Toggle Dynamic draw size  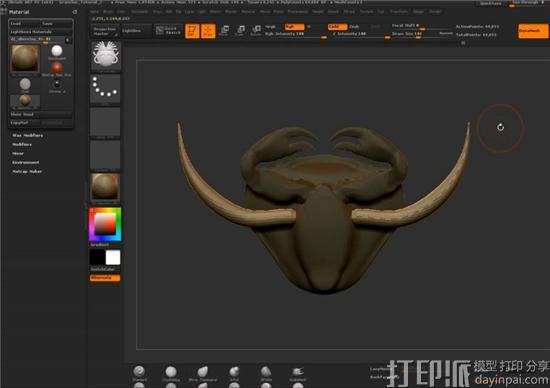point(446,33)
